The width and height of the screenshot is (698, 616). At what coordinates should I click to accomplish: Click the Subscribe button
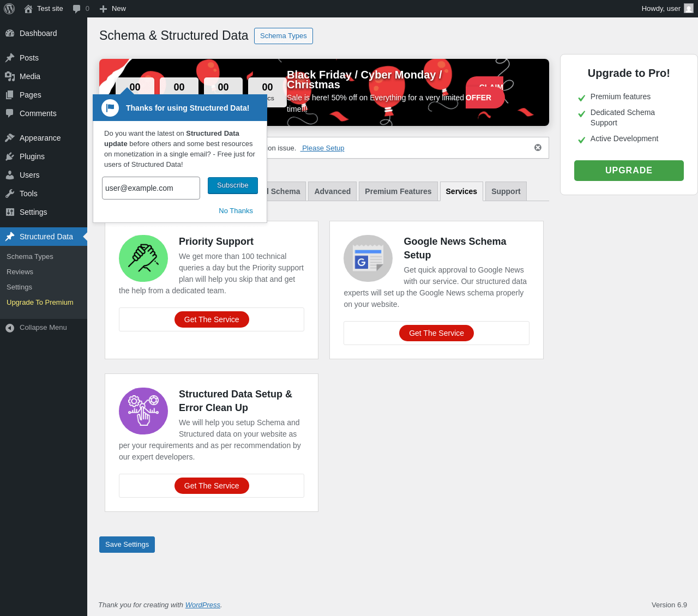tap(233, 185)
